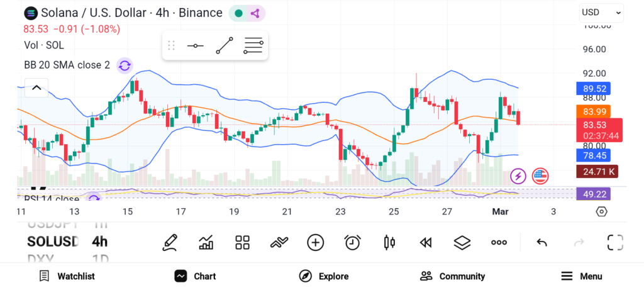Viewport: 644px width, 290px height.
Task: Open the indicators icon
Action: click(x=279, y=242)
